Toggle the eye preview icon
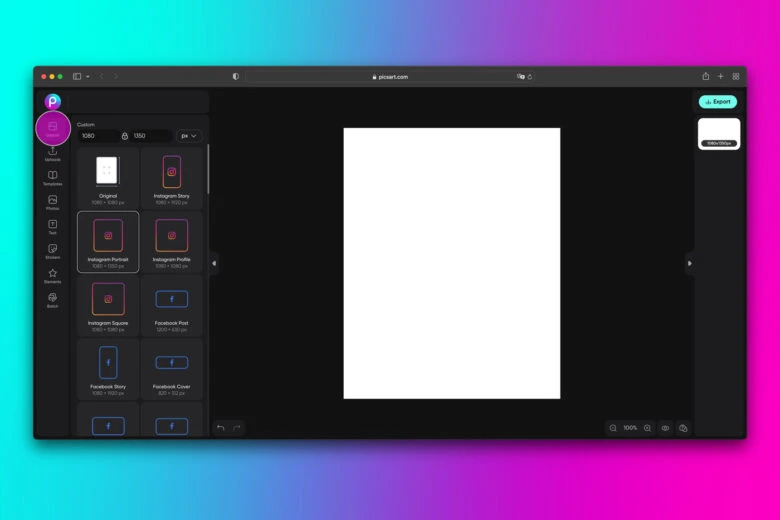The width and height of the screenshot is (780, 520). [x=665, y=428]
